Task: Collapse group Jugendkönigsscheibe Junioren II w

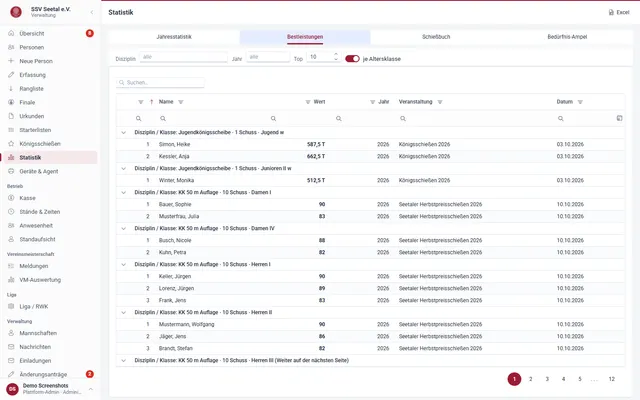Action: coord(123,168)
